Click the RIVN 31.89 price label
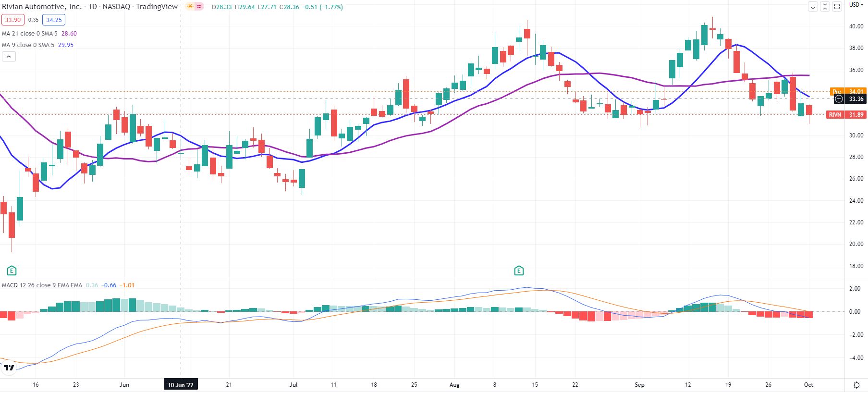868x393 pixels. pyautogui.click(x=847, y=115)
